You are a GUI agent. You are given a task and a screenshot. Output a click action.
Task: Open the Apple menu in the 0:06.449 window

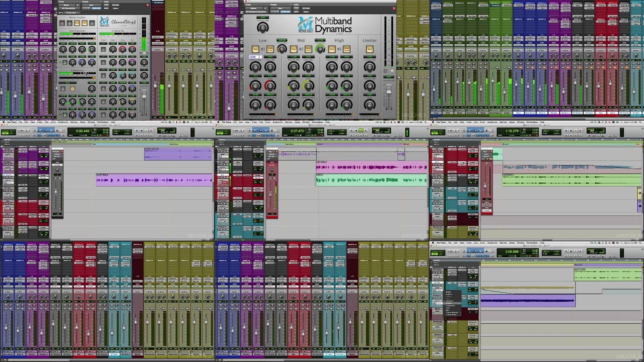tap(4, 122)
